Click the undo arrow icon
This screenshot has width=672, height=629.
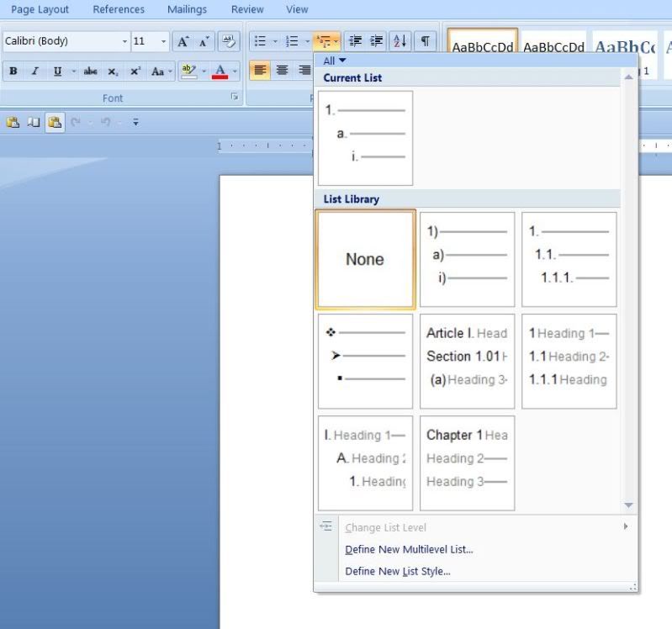(x=105, y=123)
